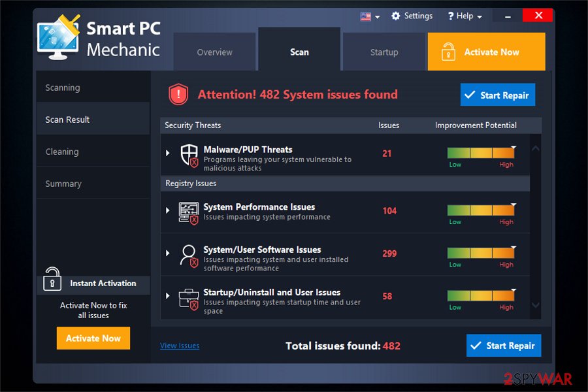
Task: Click the issue count 299
Action: click(x=389, y=253)
